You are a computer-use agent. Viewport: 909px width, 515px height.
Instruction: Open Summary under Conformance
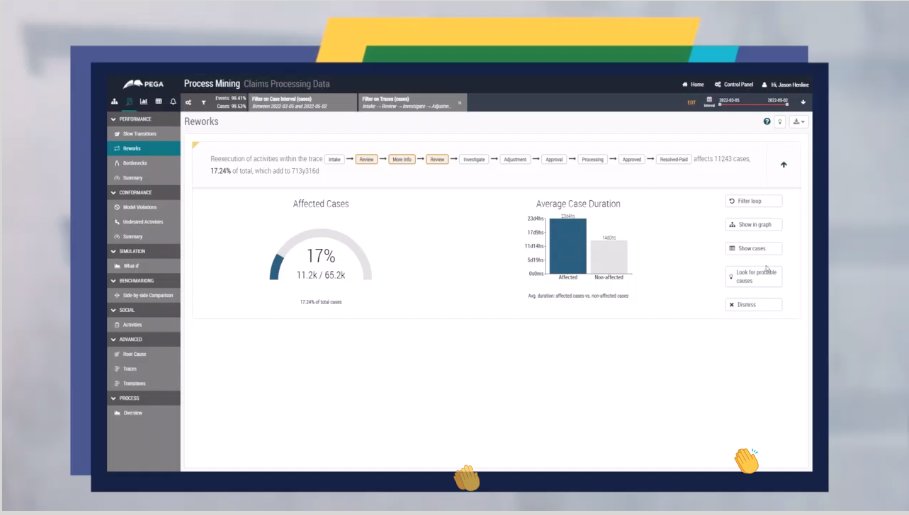coord(144,237)
